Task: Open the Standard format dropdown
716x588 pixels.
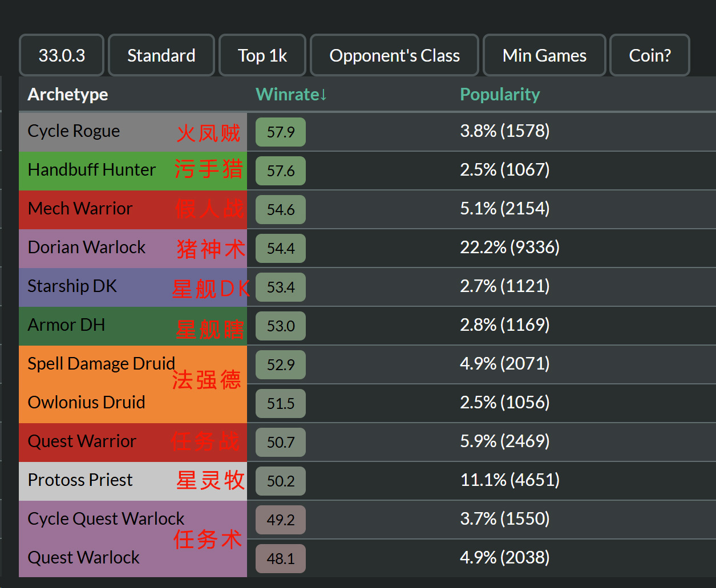Action: (161, 55)
